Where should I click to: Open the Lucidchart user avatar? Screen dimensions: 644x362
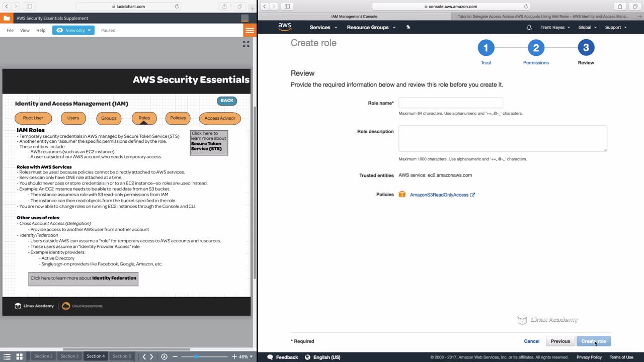pos(245,18)
